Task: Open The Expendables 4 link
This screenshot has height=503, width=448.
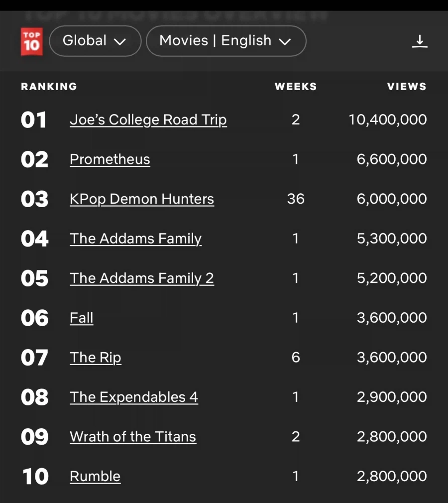Action: pyautogui.click(x=133, y=397)
